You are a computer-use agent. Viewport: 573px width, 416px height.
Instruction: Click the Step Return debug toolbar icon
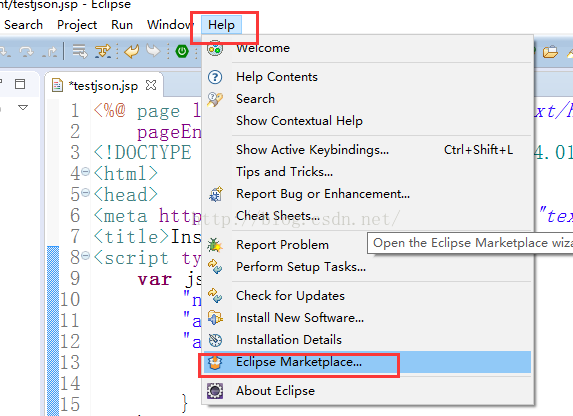[x=49, y=52]
